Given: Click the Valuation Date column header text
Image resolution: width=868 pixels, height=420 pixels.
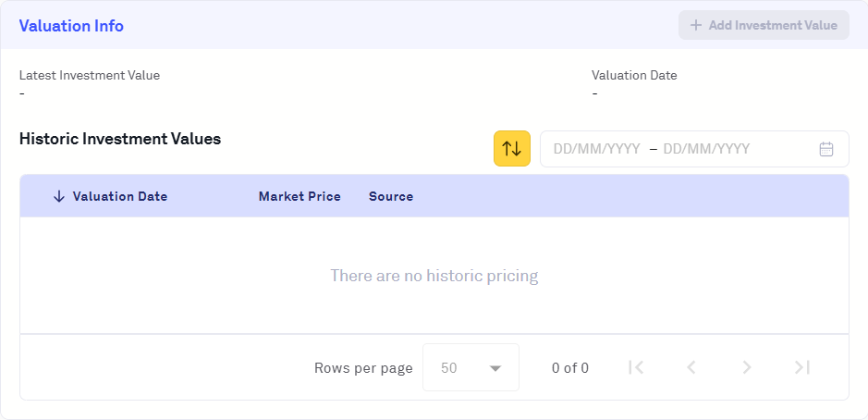Looking at the screenshot, I should [120, 196].
